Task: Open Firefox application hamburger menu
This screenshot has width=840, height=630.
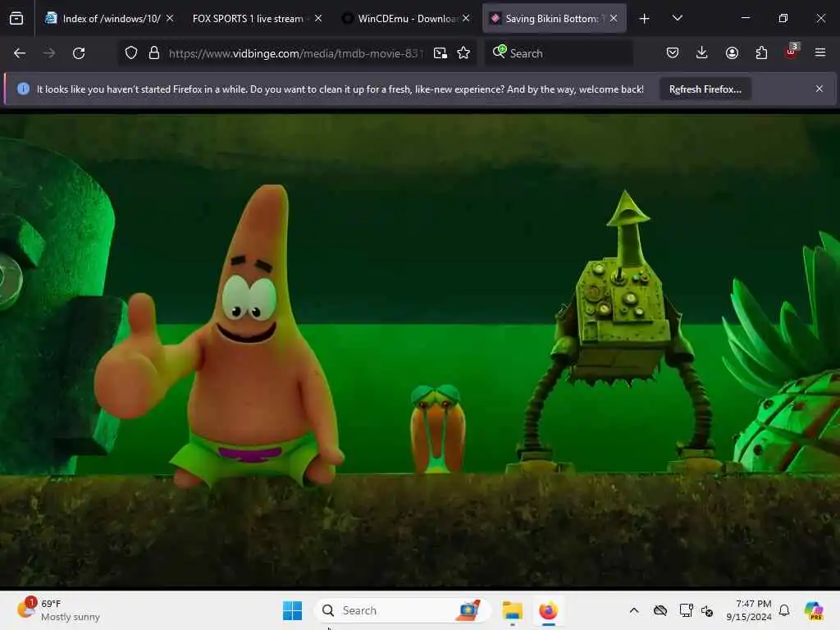Action: pos(820,52)
